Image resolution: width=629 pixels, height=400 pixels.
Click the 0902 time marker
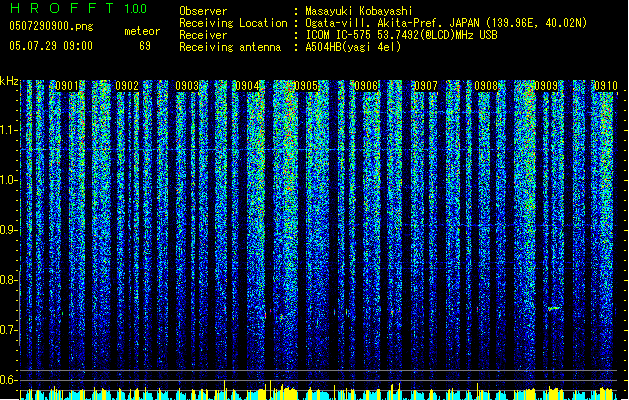[127, 86]
